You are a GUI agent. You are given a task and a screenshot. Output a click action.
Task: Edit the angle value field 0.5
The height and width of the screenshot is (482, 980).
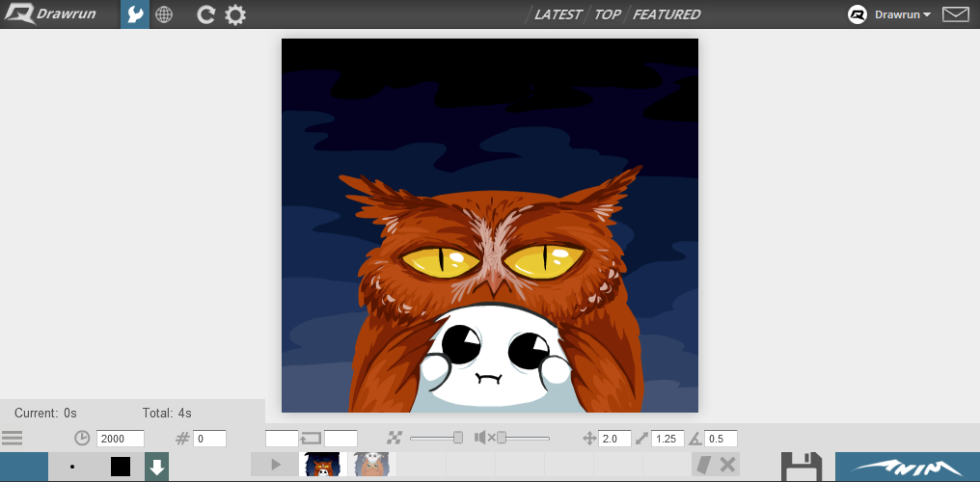[721, 439]
